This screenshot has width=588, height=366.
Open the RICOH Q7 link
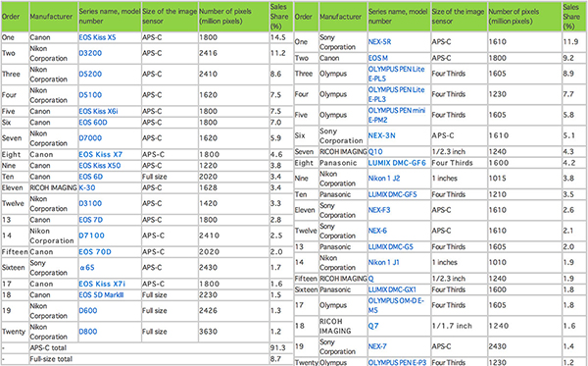[x=372, y=326]
